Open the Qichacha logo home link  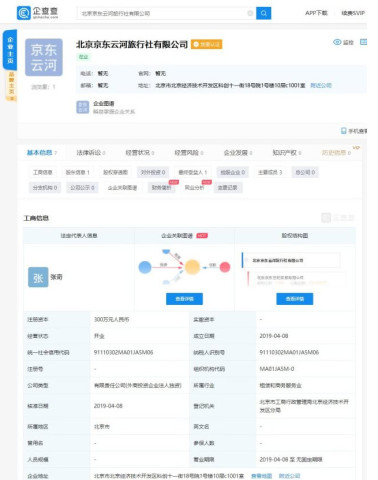click(37, 13)
